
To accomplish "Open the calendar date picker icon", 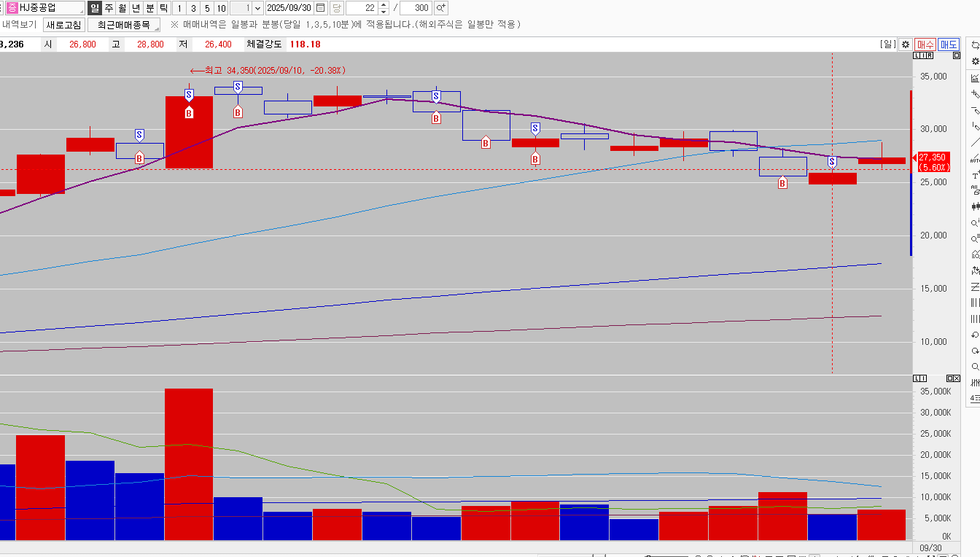I will [320, 8].
